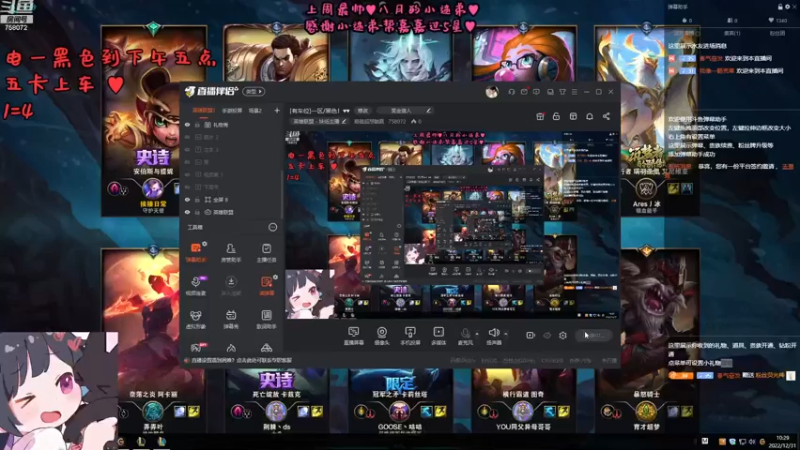Open the hamburger menu in title bar
800x450 pixels.
574,92
